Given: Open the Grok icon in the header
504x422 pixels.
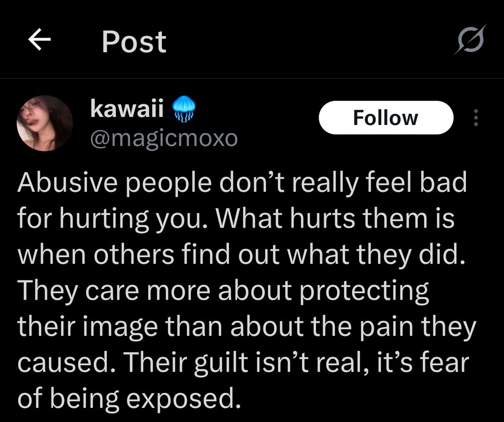Looking at the screenshot, I should [470, 40].
